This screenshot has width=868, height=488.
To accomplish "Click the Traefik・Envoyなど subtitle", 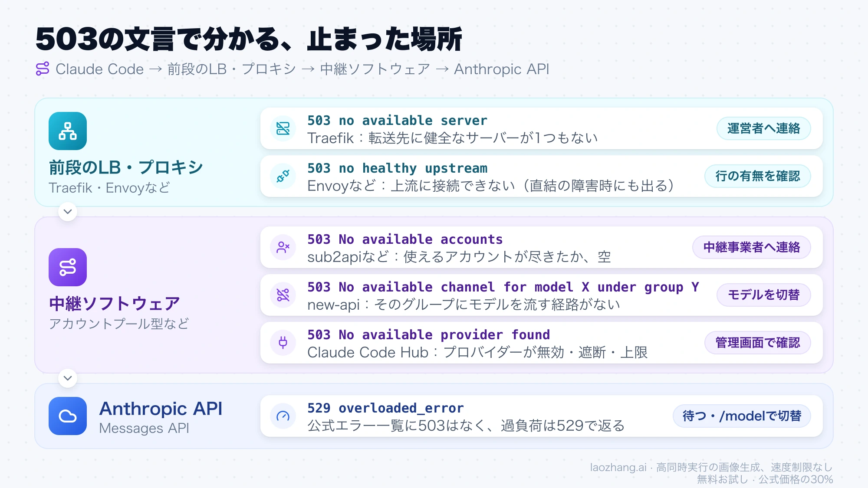I will point(109,188).
